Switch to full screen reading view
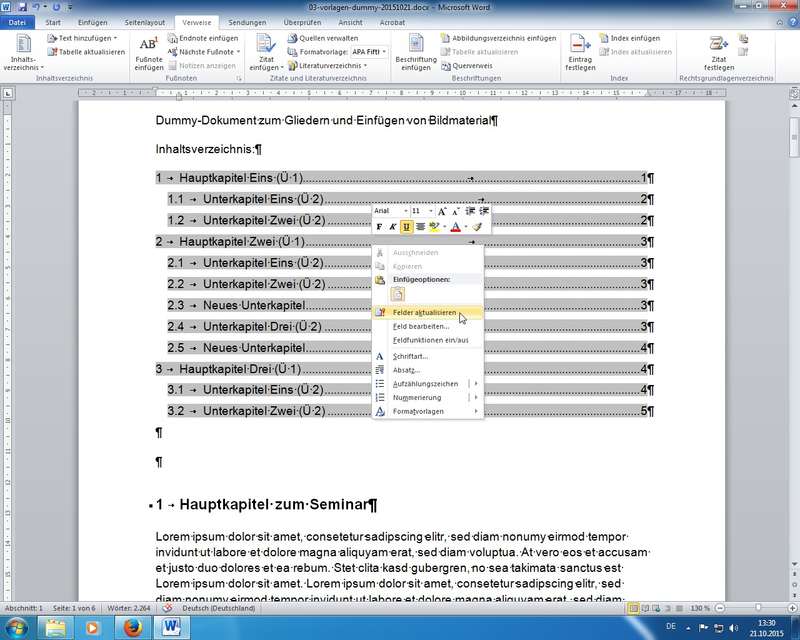The image size is (800, 640). click(645, 608)
